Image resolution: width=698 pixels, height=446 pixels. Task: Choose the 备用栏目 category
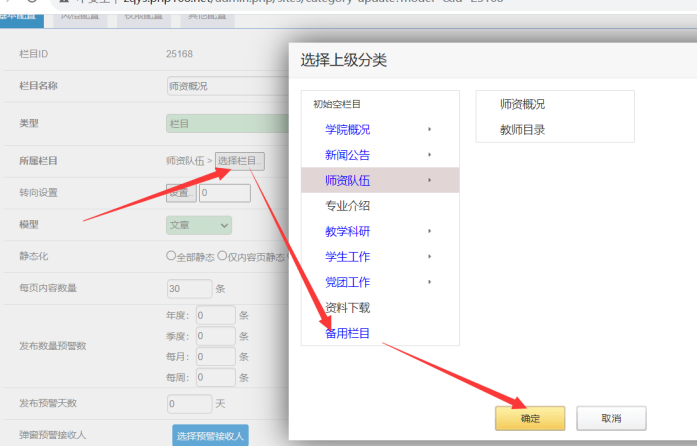347,333
